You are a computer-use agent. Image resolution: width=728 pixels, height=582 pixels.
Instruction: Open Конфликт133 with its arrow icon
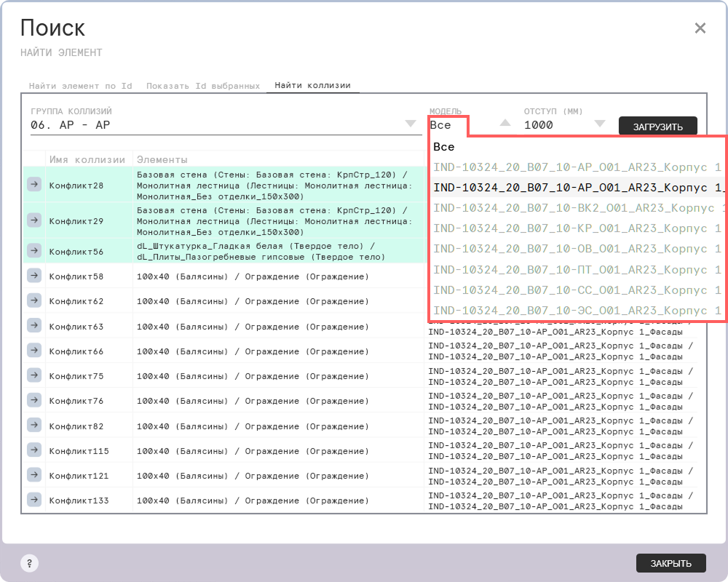pos(34,500)
